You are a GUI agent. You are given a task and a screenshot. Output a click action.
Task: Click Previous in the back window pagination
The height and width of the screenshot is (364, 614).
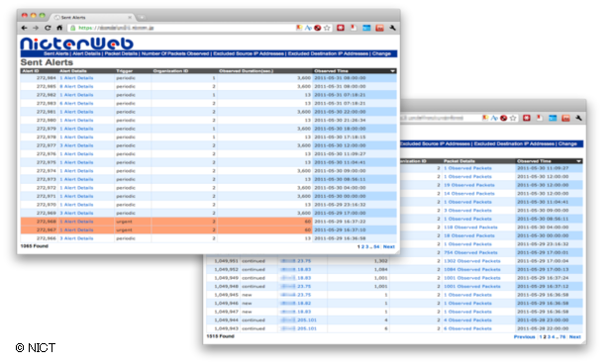click(x=524, y=336)
